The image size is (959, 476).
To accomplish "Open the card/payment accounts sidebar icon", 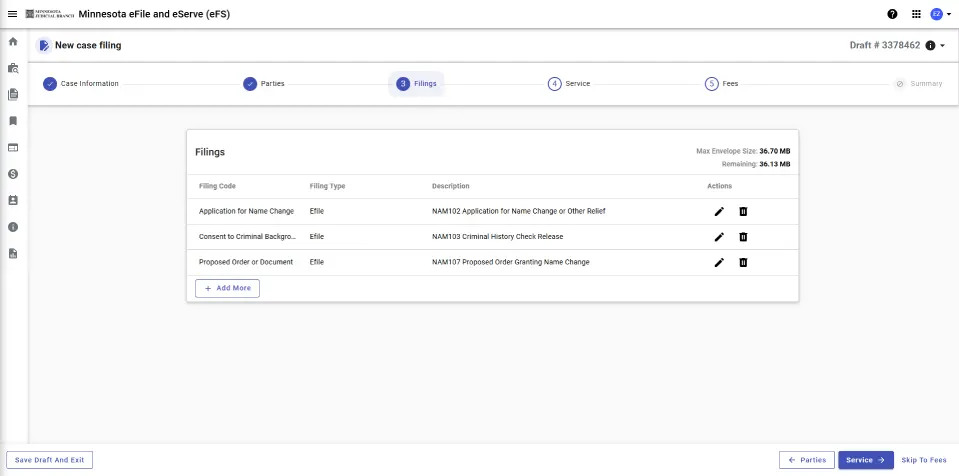I will (x=13, y=147).
